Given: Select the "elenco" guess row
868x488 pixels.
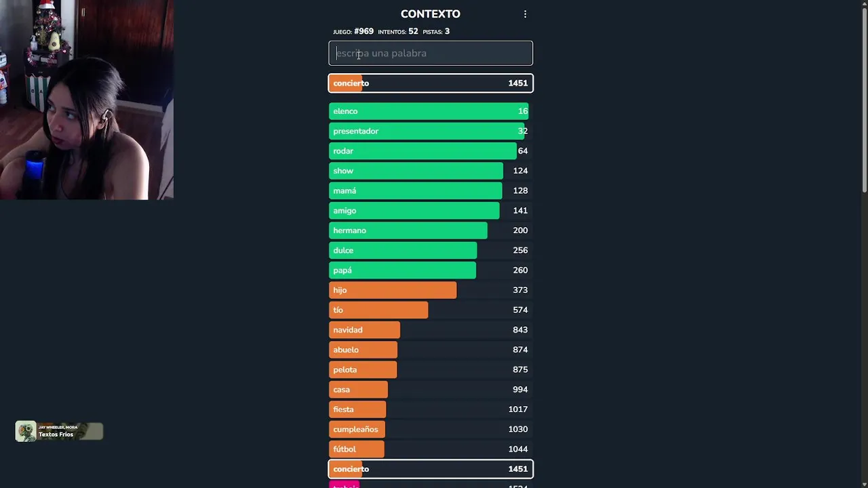Looking at the screenshot, I should click(x=430, y=111).
